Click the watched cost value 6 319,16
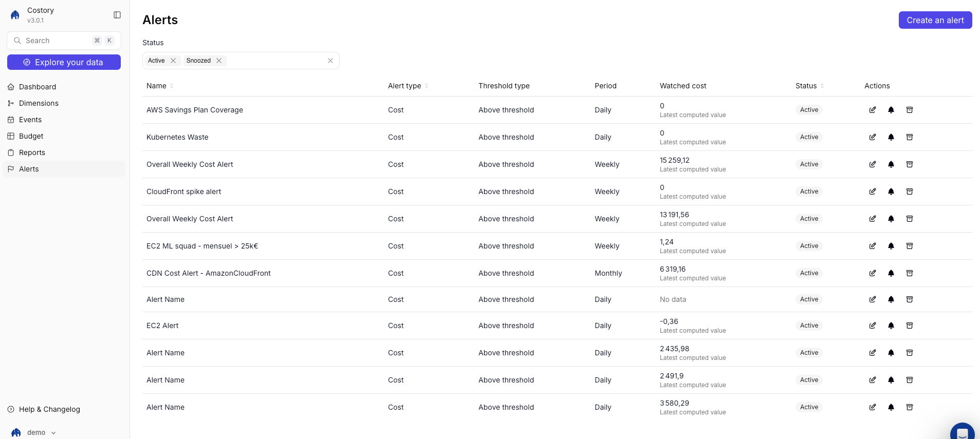 click(673, 269)
